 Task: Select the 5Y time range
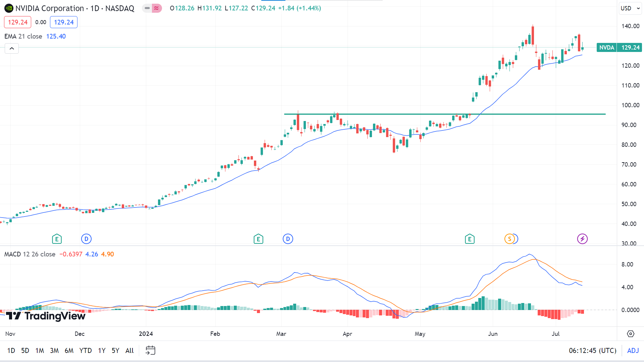click(115, 351)
